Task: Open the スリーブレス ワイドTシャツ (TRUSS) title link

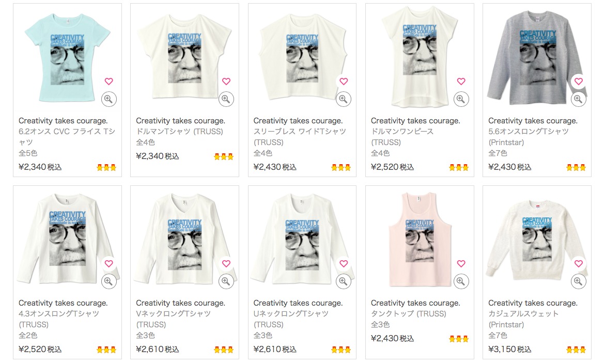Action: click(300, 132)
